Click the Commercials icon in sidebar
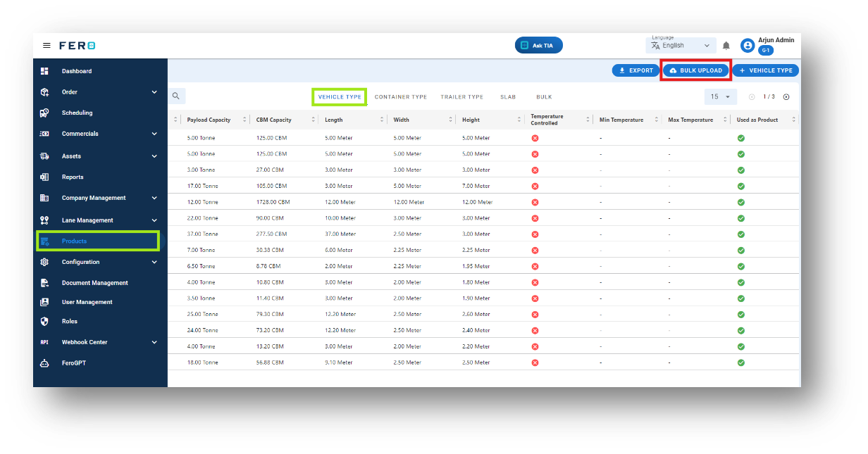The height and width of the screenshot is (454, 868). coord(44,134)
